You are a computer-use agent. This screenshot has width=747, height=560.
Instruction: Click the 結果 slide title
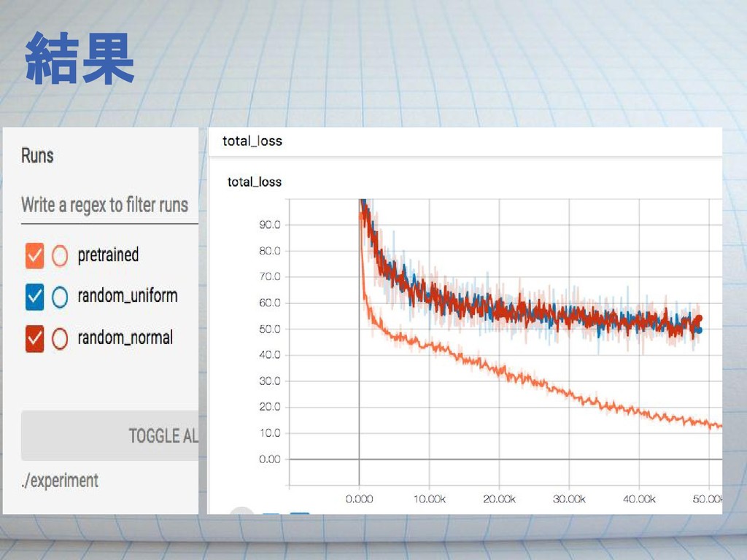80,58
